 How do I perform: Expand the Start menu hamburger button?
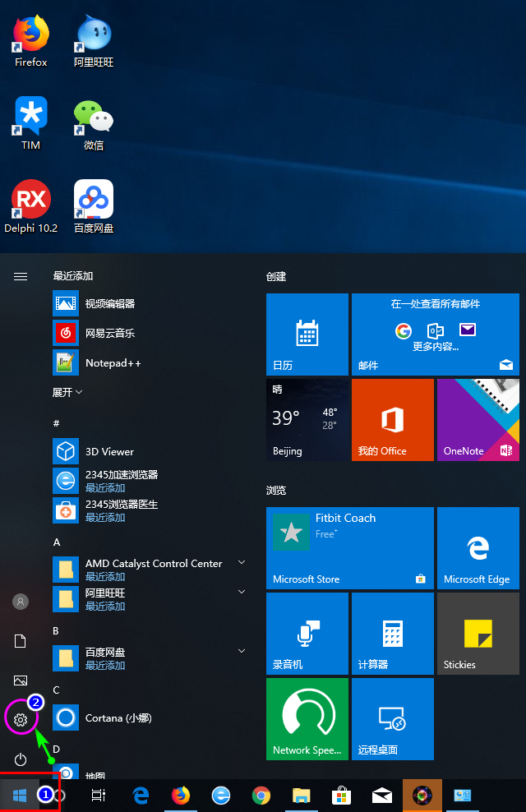[21, 276]
